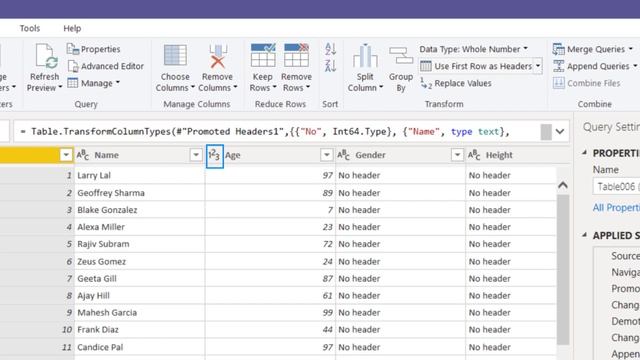Click the Refresh Preview icon
This screenshot has height=360, width=640.
point(46,56)
